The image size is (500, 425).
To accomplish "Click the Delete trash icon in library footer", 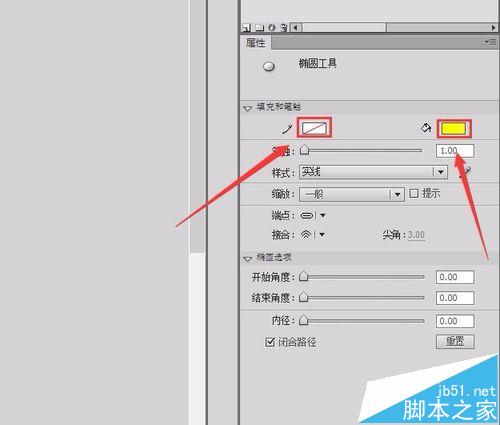I will point(284,28).
